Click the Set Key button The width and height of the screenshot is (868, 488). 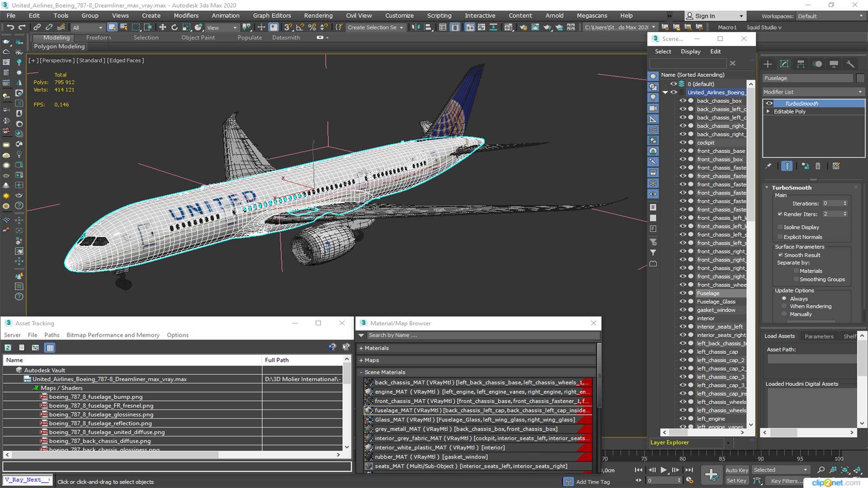point(736,480)
